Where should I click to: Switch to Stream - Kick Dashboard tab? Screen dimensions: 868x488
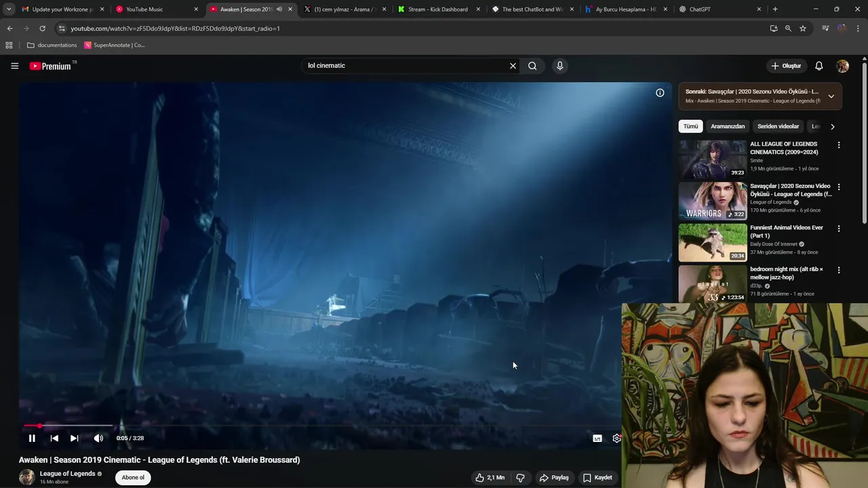tap(437, 9)
